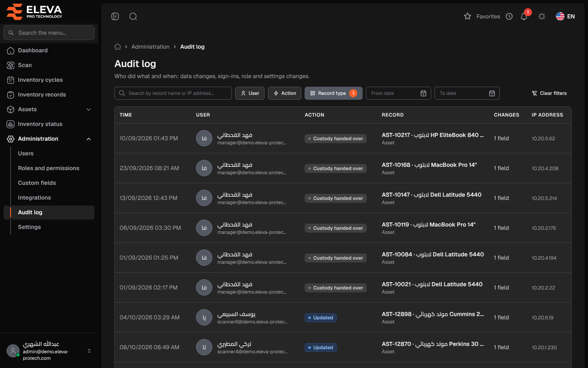
Task: Open Roles and permissions page
Action: pos(49,168)
